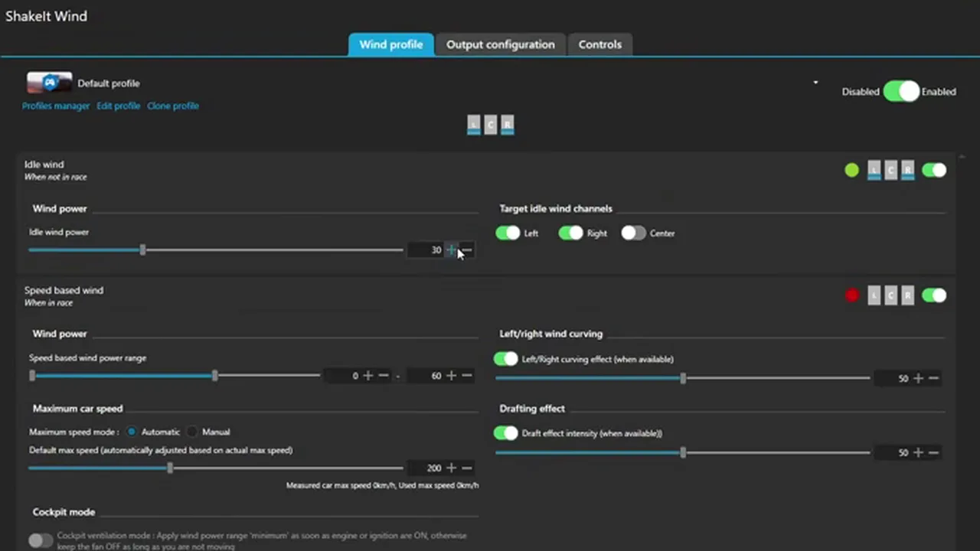980x551 pixels.
Task: Disable the Left idle wind channel
Action: (x=508, y=233)
